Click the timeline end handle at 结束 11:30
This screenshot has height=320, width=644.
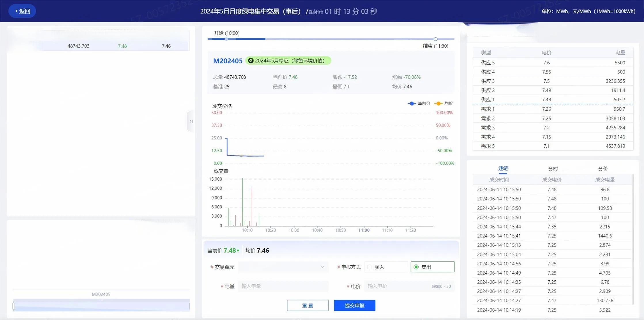[x=435, y=39]
